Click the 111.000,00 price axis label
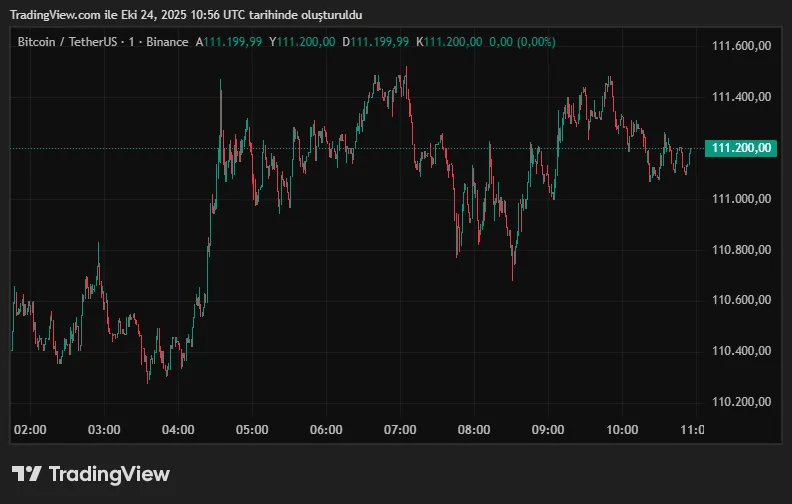 pos(741,199)
